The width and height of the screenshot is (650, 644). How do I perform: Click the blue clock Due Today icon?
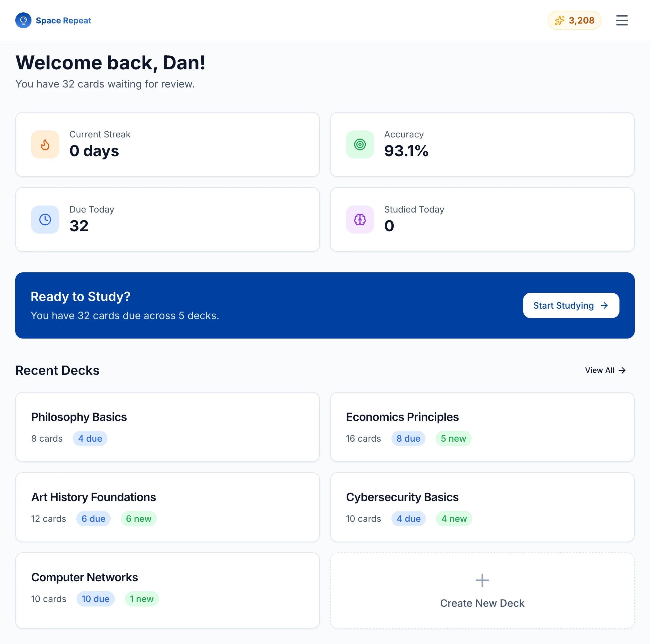pyautogui.click(x=45, y=220)
